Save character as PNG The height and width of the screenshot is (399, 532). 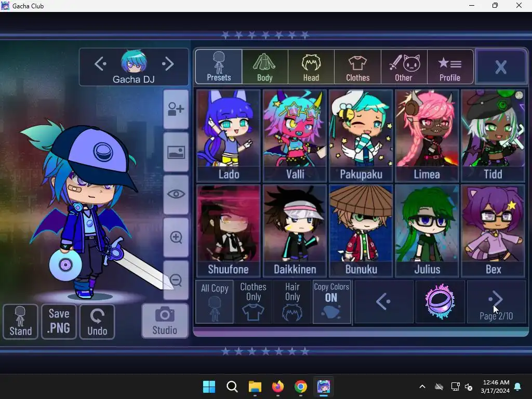click(x=59, y=322)
